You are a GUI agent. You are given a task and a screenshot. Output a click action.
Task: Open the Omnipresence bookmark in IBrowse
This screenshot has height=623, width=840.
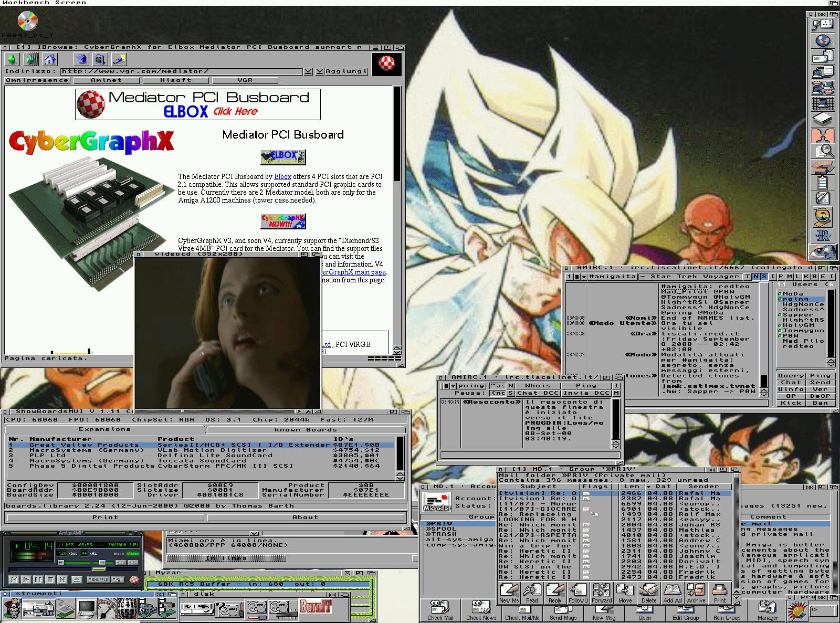click(37, 80)
